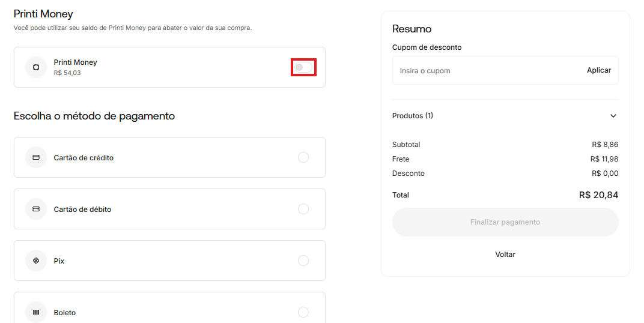
Task: Select the Pix radio button
Action: [x=303, y=261]
